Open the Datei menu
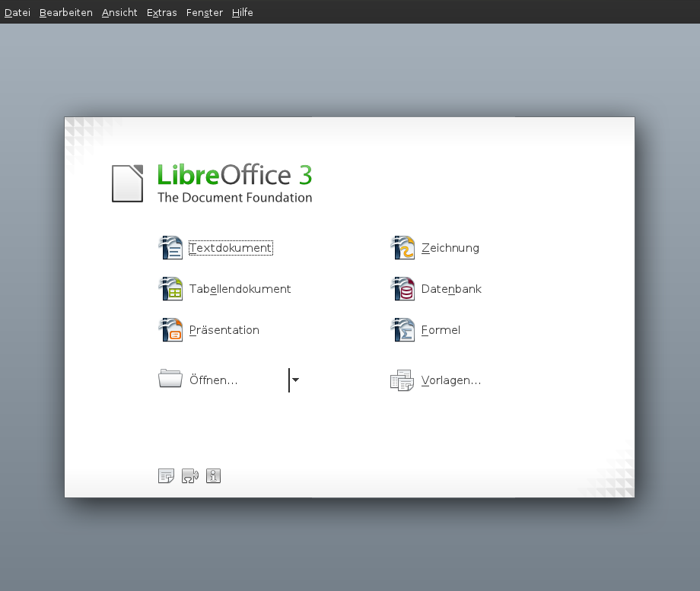 pos(17,12)
